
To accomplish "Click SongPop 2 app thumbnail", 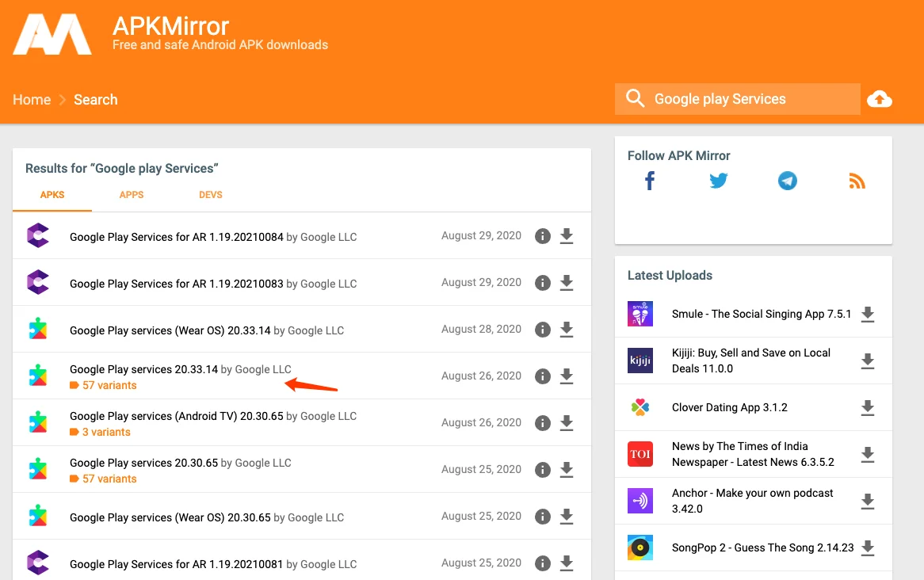I will 640,548.
